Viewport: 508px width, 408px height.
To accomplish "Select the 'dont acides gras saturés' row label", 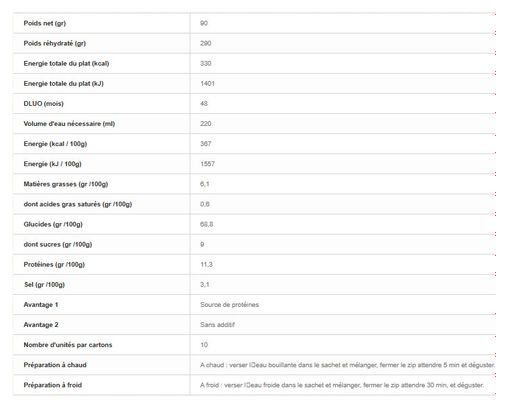I will [78, 204].
